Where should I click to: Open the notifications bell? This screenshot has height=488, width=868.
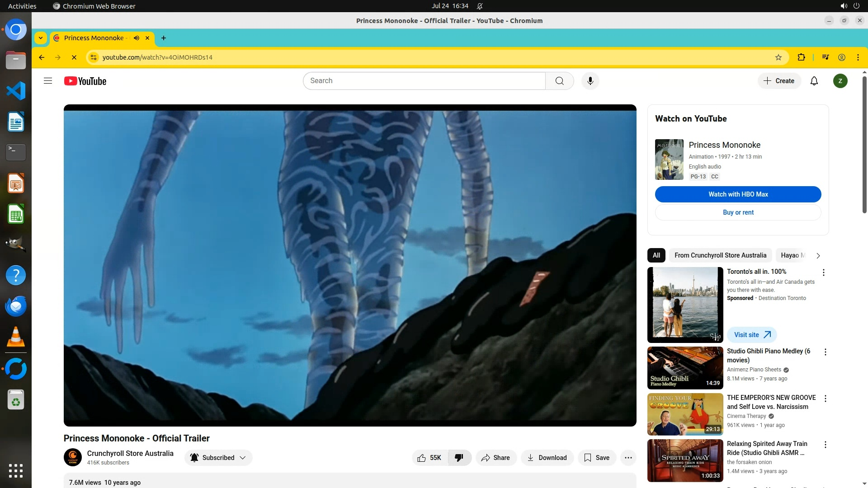pyautogui.click(x=814, y=81)
